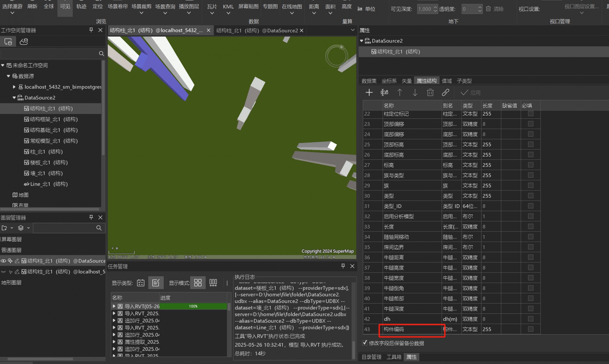609x364 pixels.
Task: Delete field using the trash icon
Action: point(430,93)
